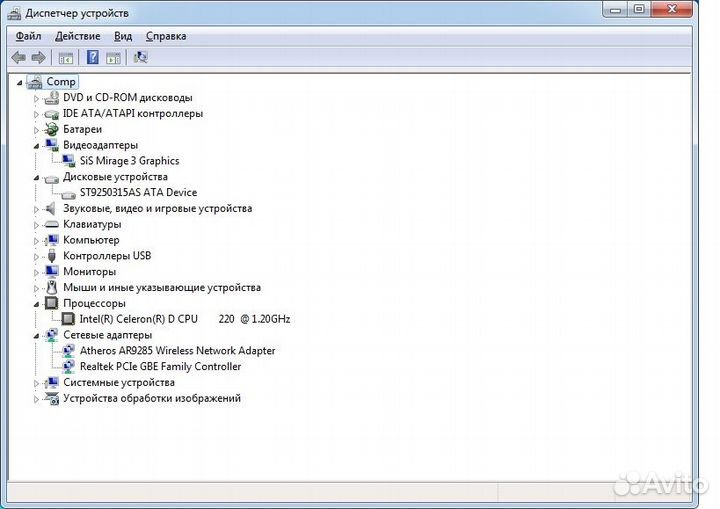Click the Системные устройства icon
The image size is (720, 509).
pyautogui.click(x=51, y=383)
